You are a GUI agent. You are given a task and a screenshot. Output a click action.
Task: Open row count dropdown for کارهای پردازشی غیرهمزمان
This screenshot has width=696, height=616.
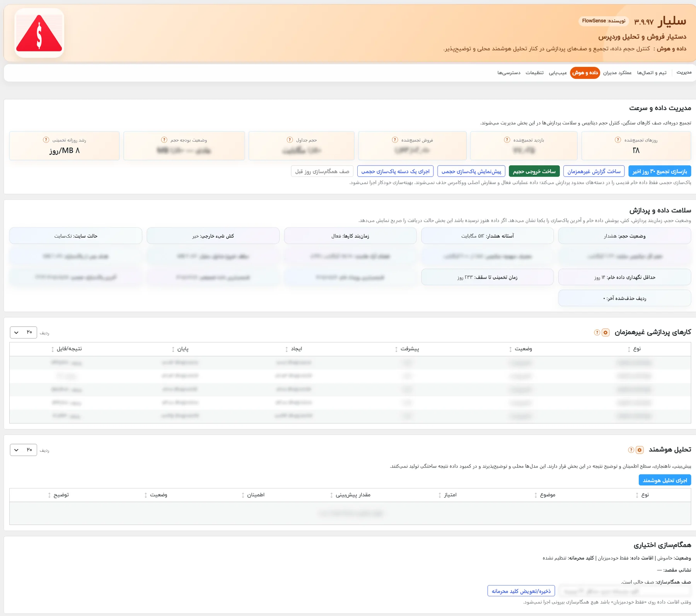coord(23,332)
